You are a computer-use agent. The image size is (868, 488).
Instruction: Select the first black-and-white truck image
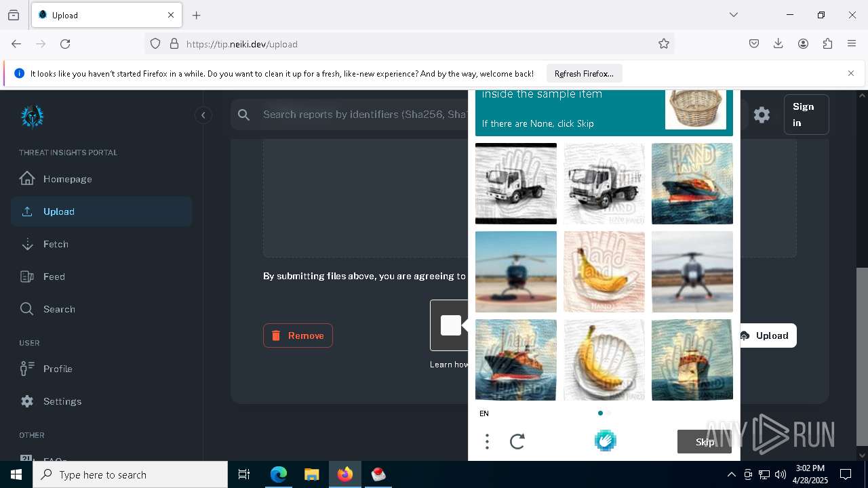point(516,184)
